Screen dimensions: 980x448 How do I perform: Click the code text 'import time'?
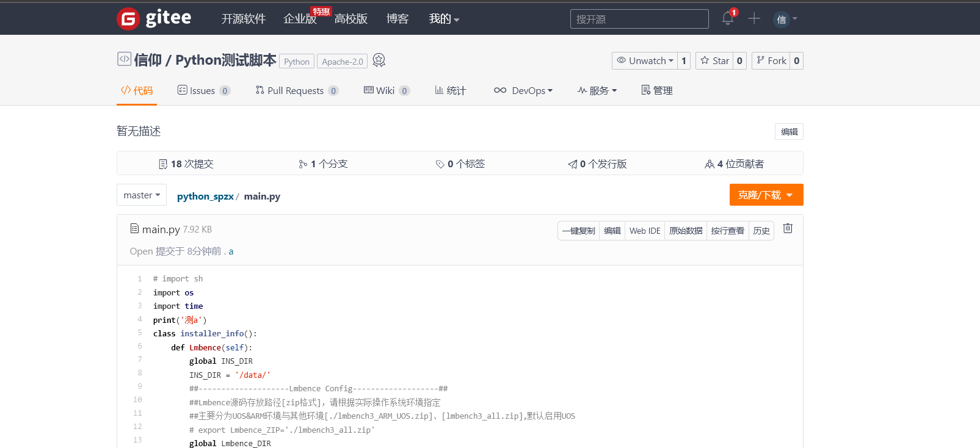(178, 306)
